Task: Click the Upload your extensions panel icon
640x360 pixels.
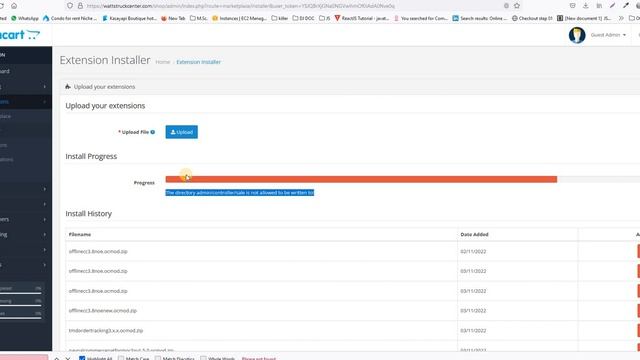Action: coord(68,87)
